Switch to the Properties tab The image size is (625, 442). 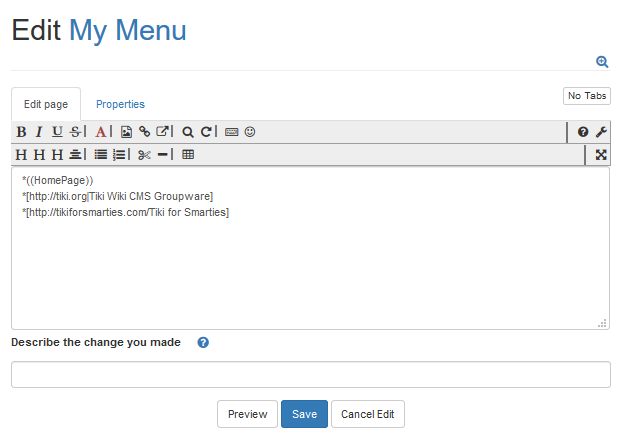pos(120,104)
